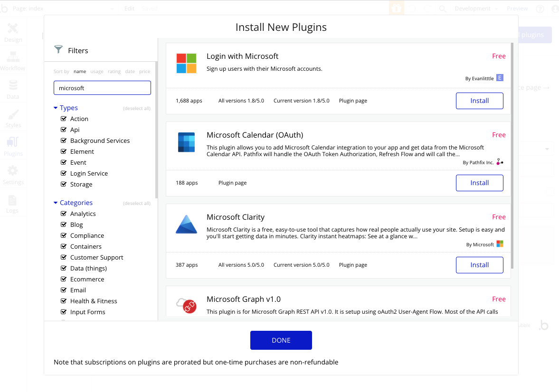Image resolution: width=559 pixels, height=392 pixels.
Task: Uncheck the Ecommerce category
Action: point(64,279)
